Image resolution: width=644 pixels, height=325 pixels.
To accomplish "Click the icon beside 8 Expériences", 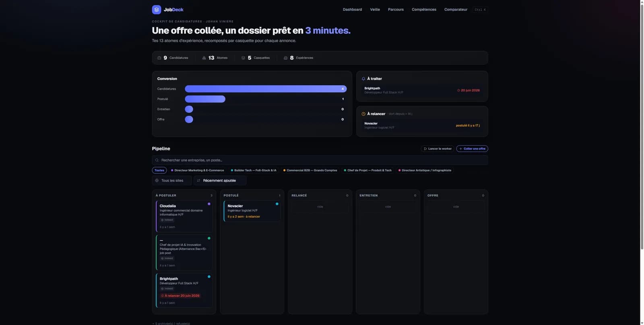I will pos(286,58).
